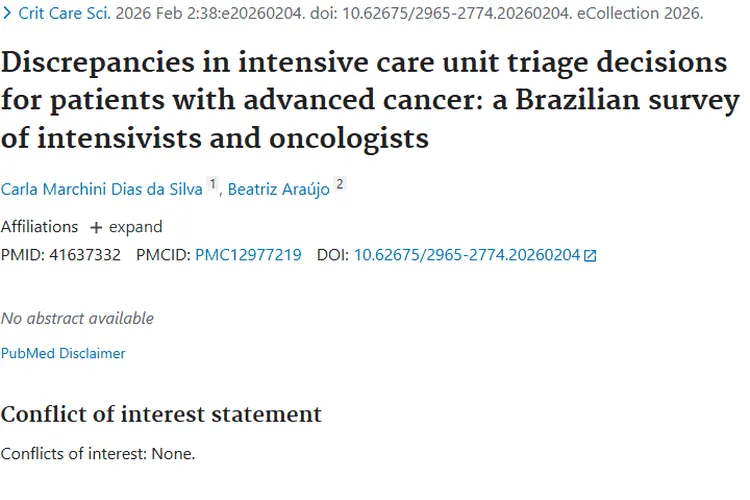Click the chevron before Crit Care Sci.
The width and height of the screenshot is (750, 500).
(x=8, y=15)
